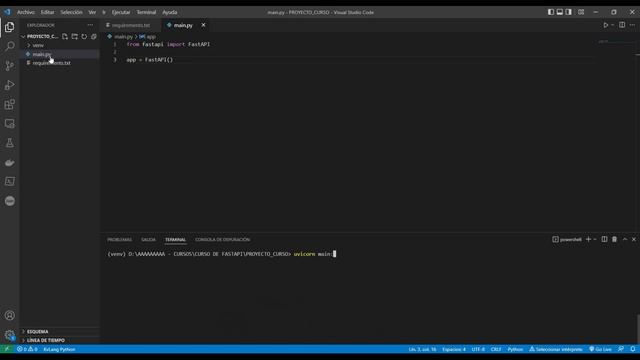The height and width of the screenshot is (360, 640).
Task: Change language mode Python in status bar
Action: tap(515, 349)
